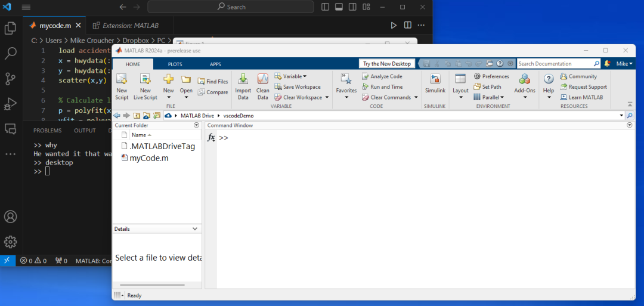Click the Import Data button
The image size is (644, 306).
pos(243,86)
